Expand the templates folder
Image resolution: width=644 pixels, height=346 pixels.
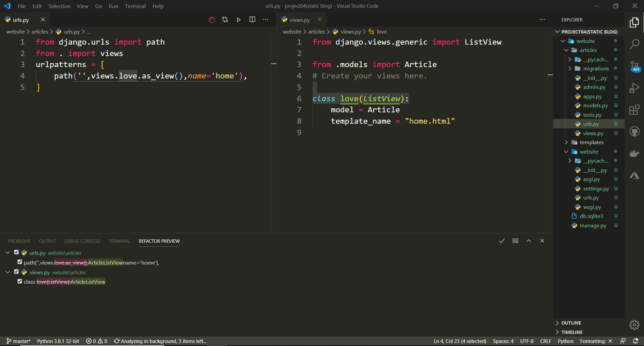pyautogui.click(x=566, y=142)
